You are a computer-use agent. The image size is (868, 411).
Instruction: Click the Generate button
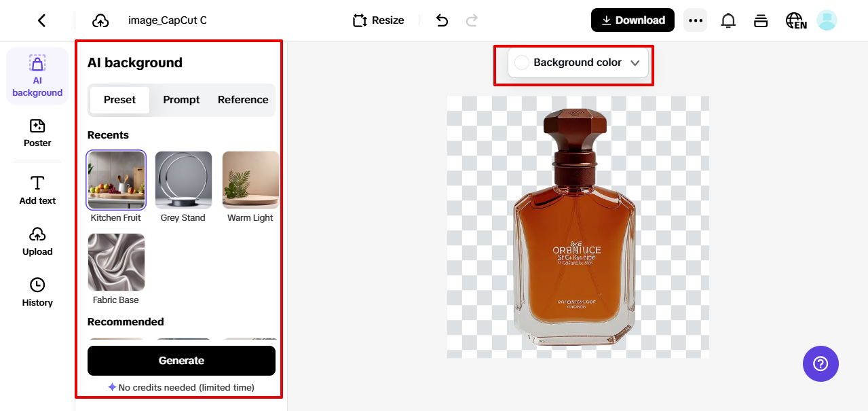[x=181, y=361]
